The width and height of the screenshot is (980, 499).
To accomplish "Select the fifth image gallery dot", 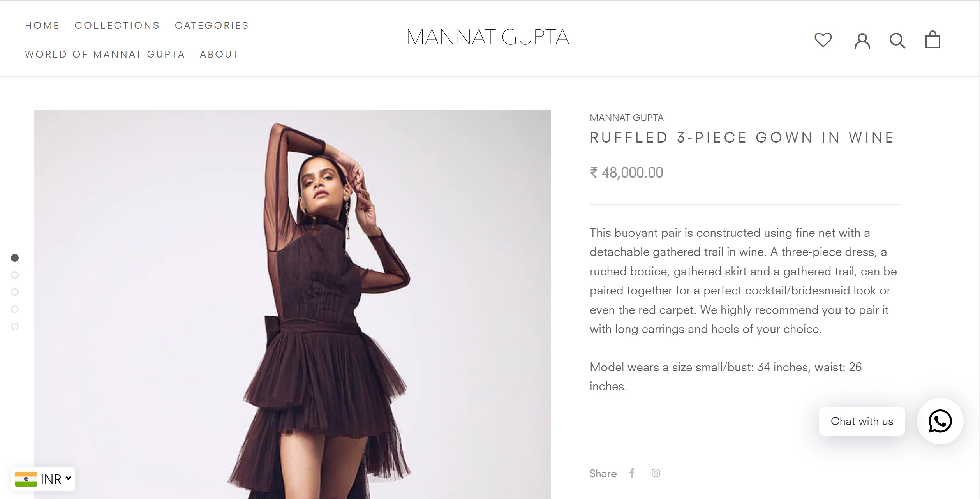I will [x=15, y=326].
